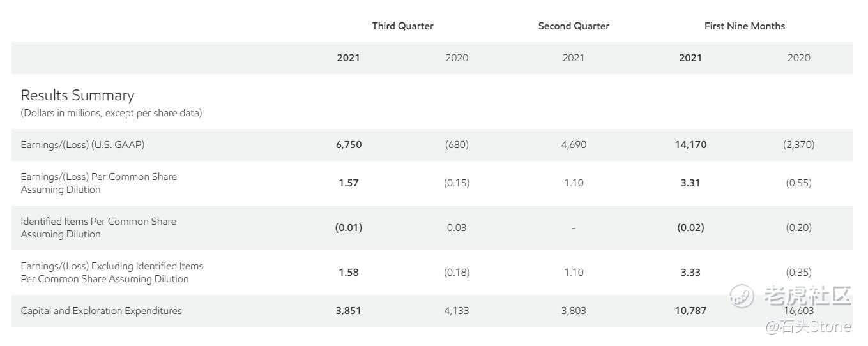Click the Earnings/(Loss) (U.S. GAAP) row label
The width and height of the screenshot is (868, 346).
click(x=82, y=145)
